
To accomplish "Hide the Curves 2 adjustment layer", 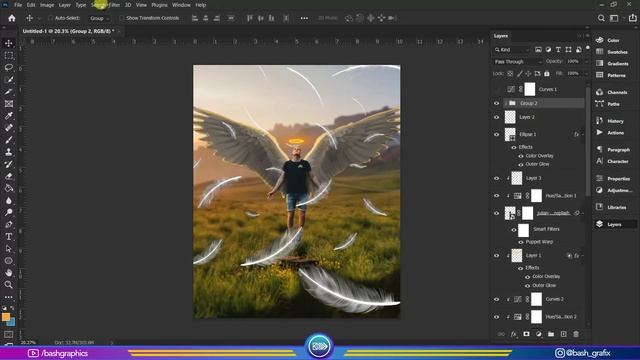I will (496, 299).
